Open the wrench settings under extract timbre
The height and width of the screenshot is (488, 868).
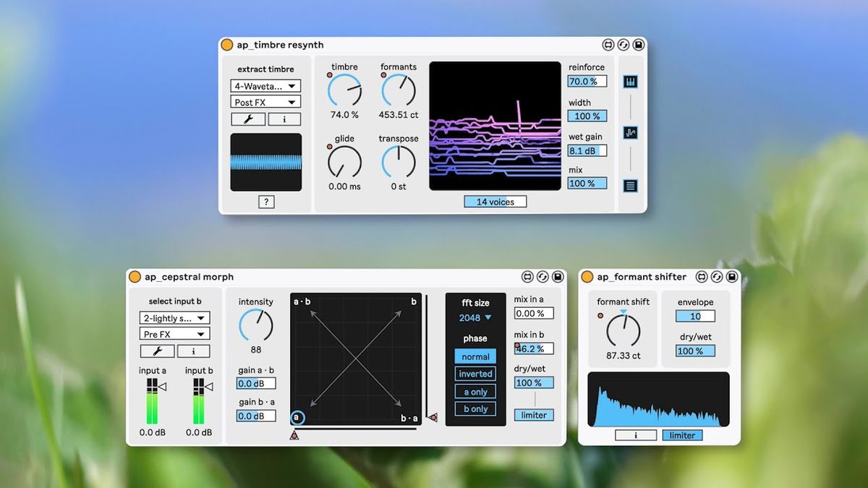tap(247, 119)
